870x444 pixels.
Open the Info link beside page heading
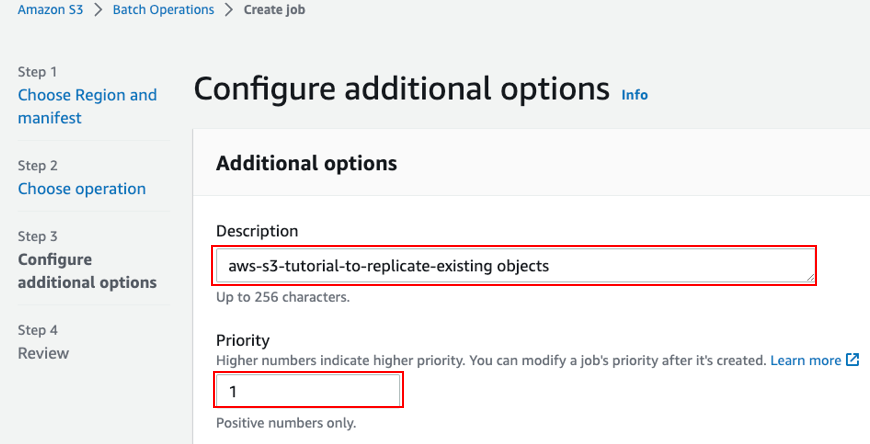point(634,95)
